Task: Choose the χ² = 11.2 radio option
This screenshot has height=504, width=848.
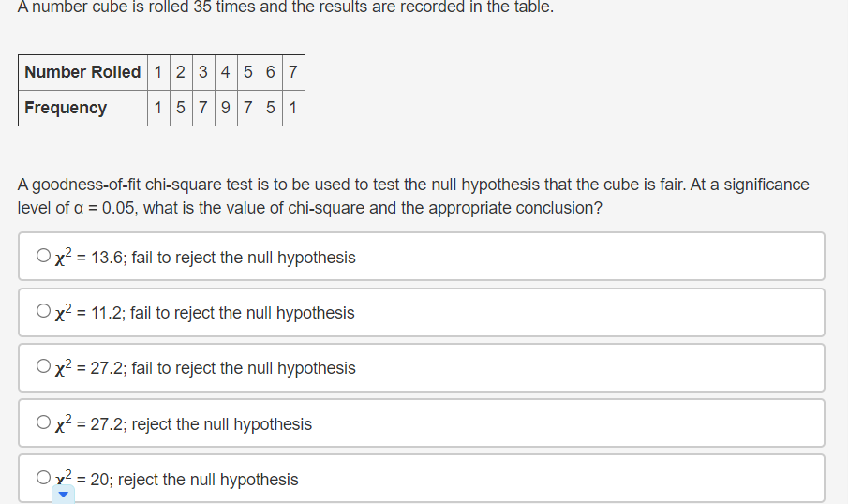Action: pyautogui.click(x=43, y=310)
